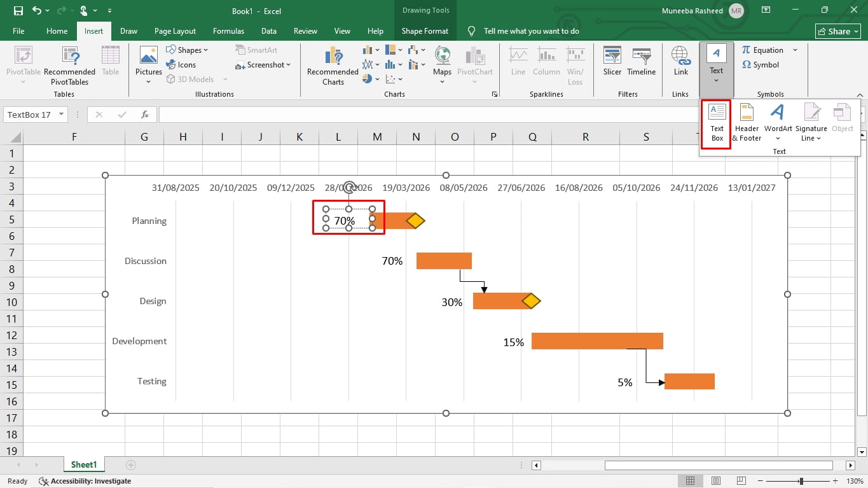Image resolution: width=868 pixels, height=488 pixels.
Task: Insert a Slicer filter
Action: click(612, 60)
